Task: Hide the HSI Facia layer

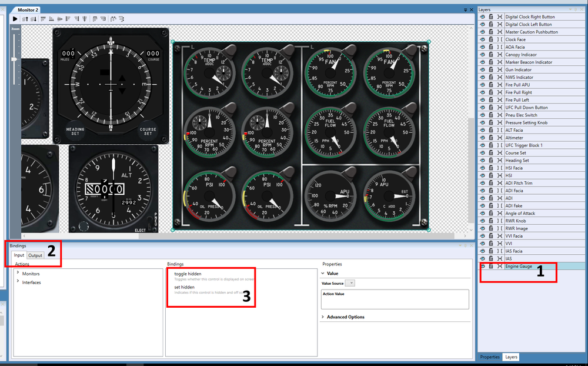Action: click(x=483, y=168)
